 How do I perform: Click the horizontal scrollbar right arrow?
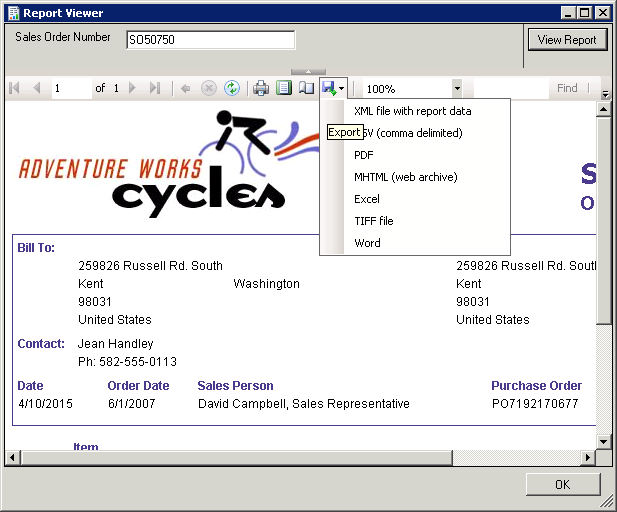588,457
